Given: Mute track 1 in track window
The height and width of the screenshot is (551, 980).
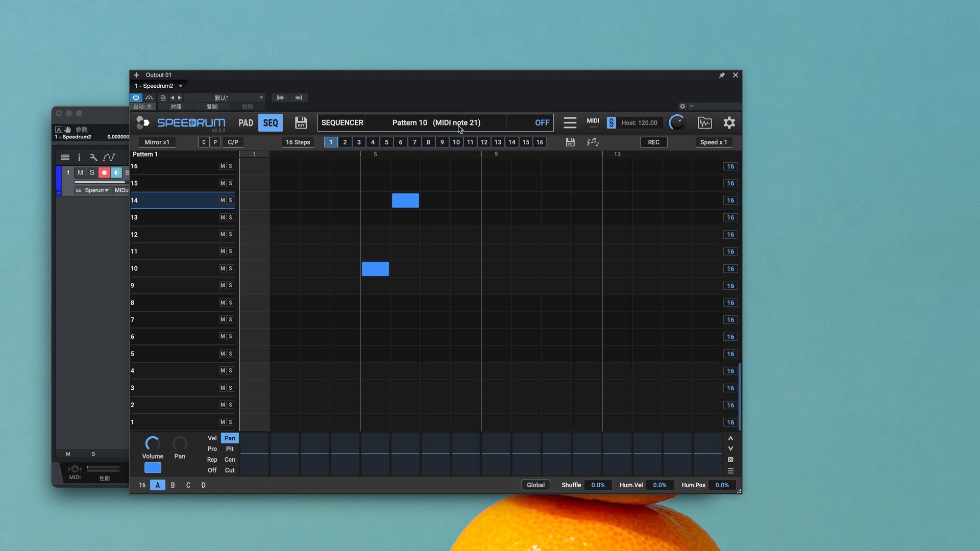Looking at the screenshot, I should pyautogui.click(x=80, y=172).
